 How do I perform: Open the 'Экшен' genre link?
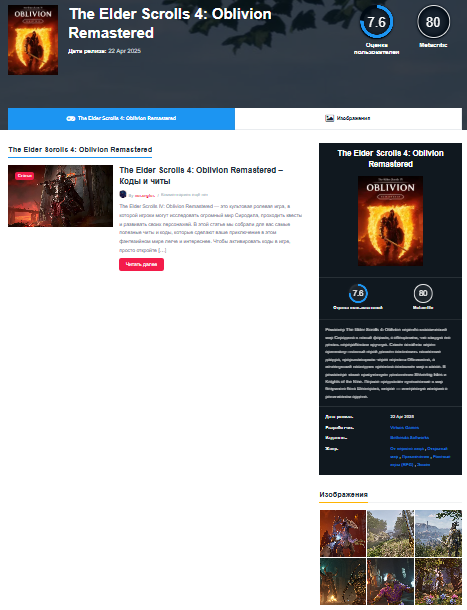click(423, 465)
